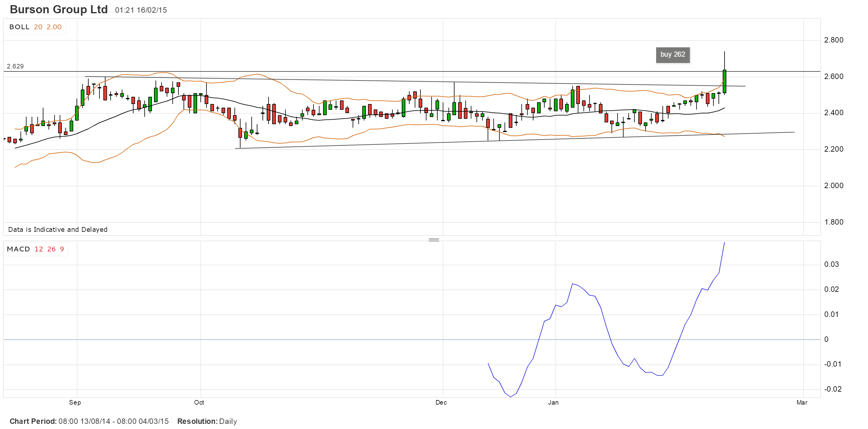Click the timestamp 01:21 16/02/15

pos(141,10)
